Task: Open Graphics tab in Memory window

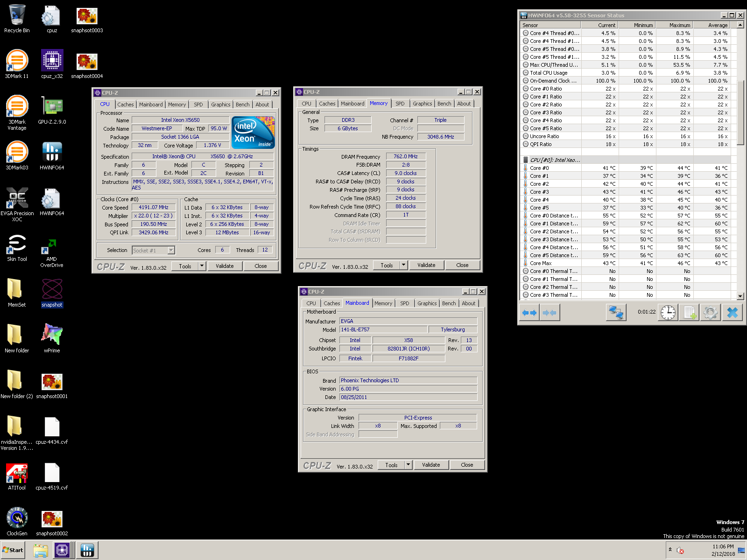Action: [422, 104]
